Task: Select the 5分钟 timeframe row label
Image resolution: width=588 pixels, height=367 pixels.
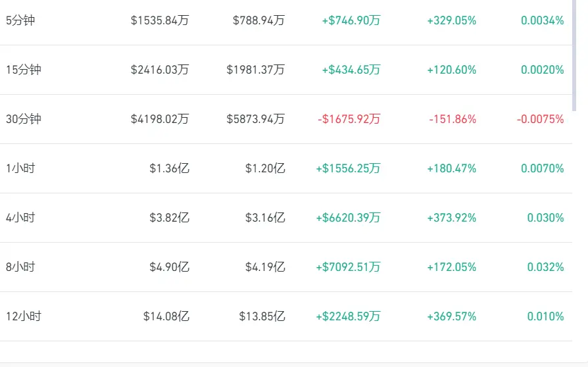Action: [20, 20]
